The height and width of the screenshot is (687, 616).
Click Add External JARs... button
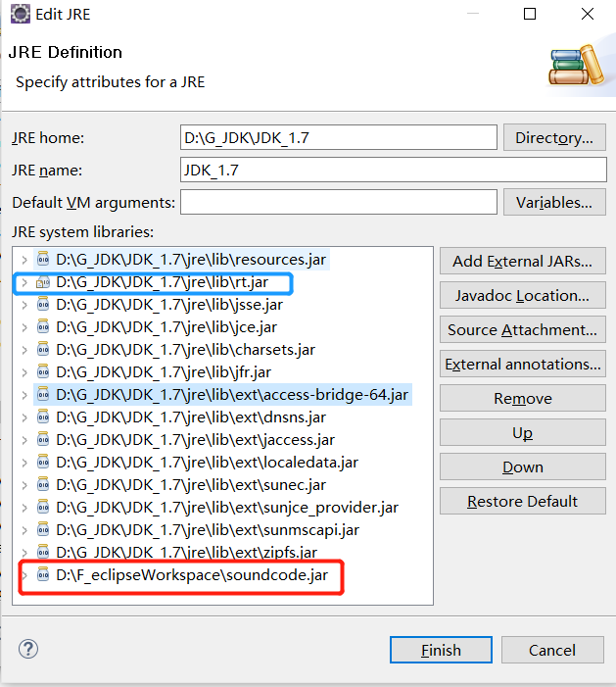click(x=523, y=261)
